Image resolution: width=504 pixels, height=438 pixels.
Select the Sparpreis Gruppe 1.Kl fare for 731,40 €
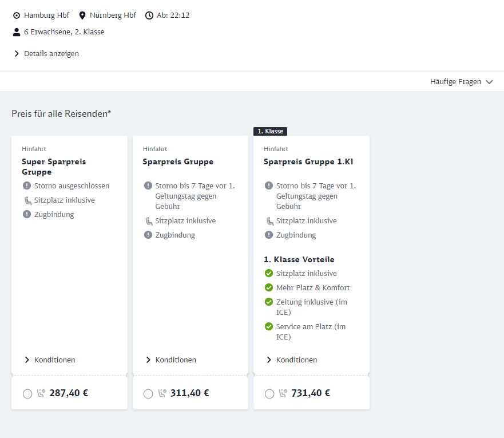coord(269,393)
